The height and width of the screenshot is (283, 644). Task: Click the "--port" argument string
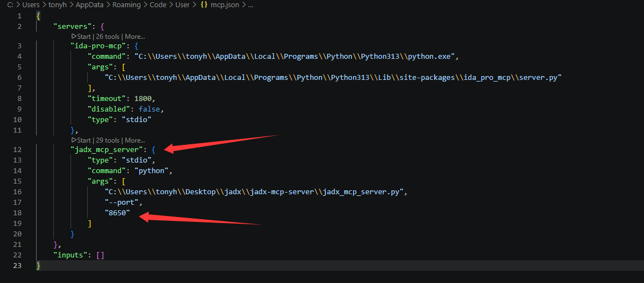click(x=122, y=202)
